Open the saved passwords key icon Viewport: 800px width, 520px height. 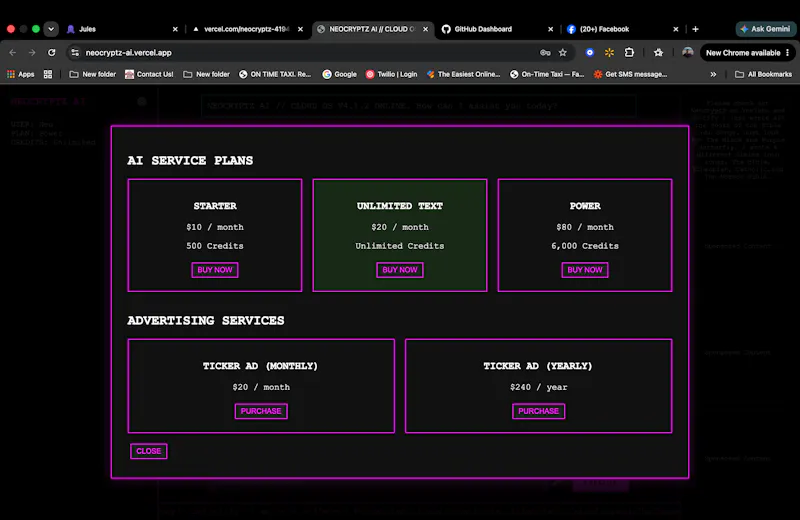(x=545, y=53)
